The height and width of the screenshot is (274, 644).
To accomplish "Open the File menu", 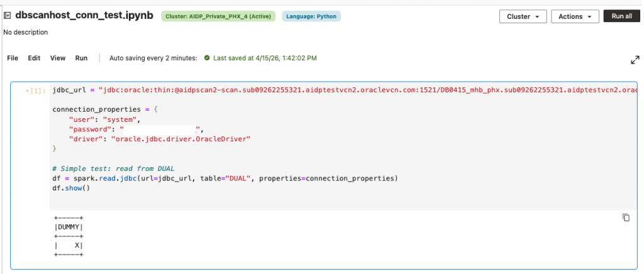I will [x=13, y=58].
